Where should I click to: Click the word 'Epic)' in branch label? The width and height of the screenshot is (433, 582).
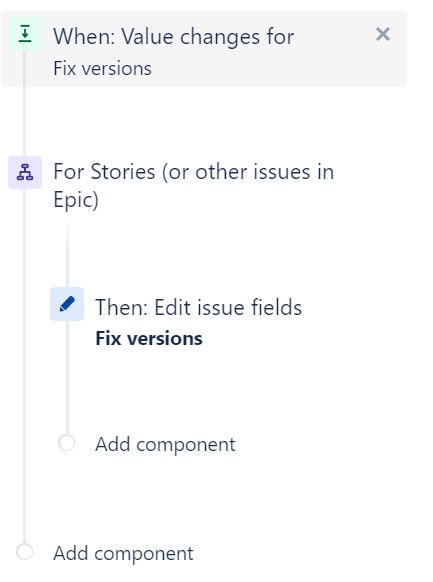[76, 200]
